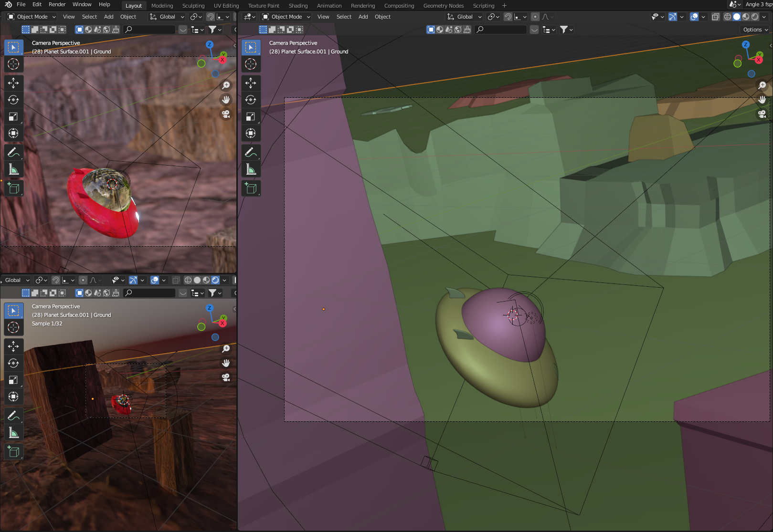Screen dimensions: 773x532
Task: Toggle gizmo display in the main viewport header
Action: 673,17
